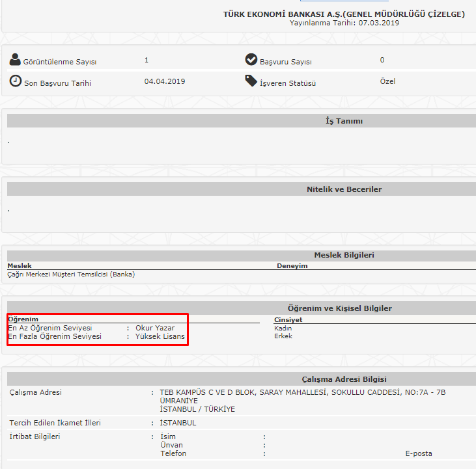This screenshot has height=469, width=476.
Task: Select Çağrı Merkezi Müşteri Temsilcisi (Banka) row
Action: point(71,275)
